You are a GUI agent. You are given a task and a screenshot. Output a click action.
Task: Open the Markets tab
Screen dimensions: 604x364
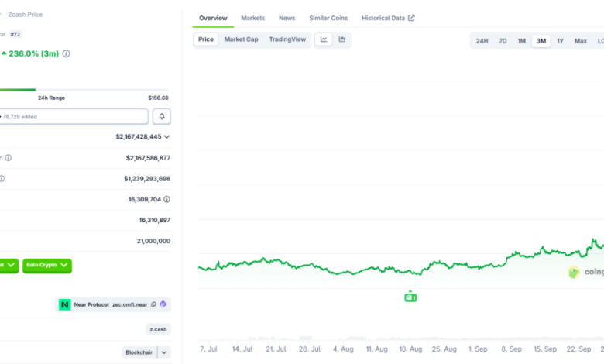pos(252,18)
